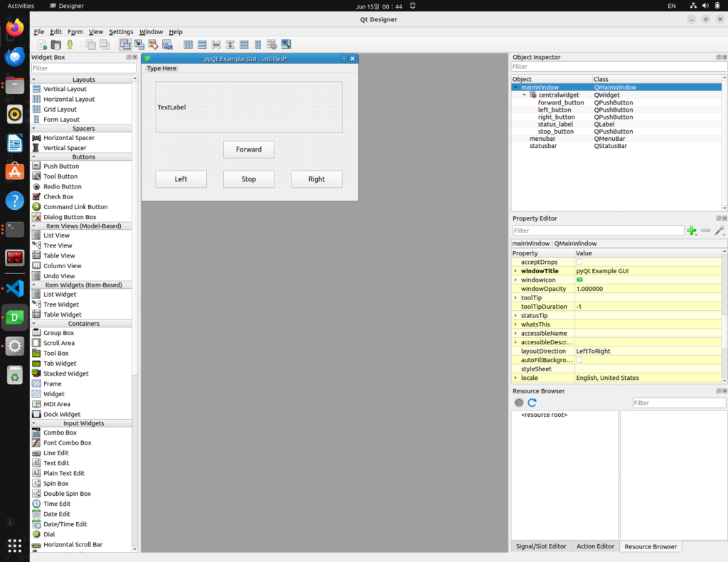Open Firefox from the Ubuntu dock
The height and width of the screenshot is (562, 728).
point(15,28)
